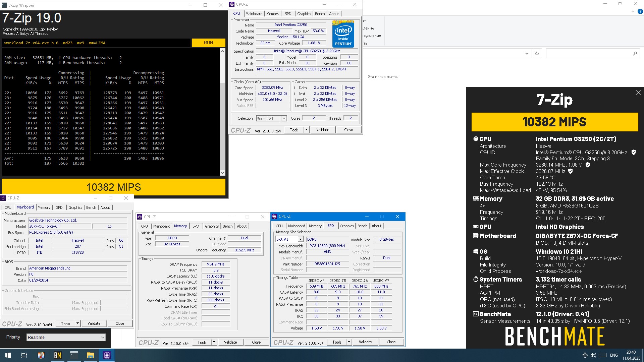The image size is (644, 362).
Task: Click the 10382 MIPS result bar in 7-Zip Wrapper
Action: [114, 187]
